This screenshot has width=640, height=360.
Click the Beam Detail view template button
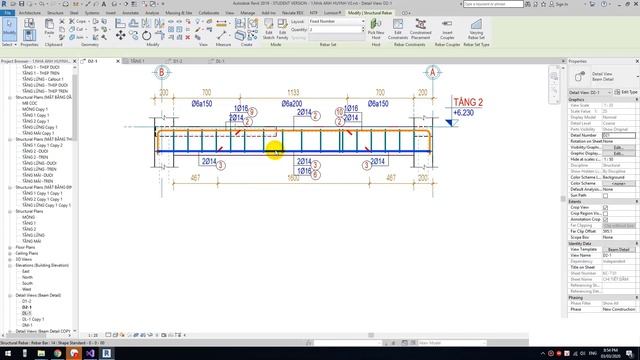tap(618, 249)
